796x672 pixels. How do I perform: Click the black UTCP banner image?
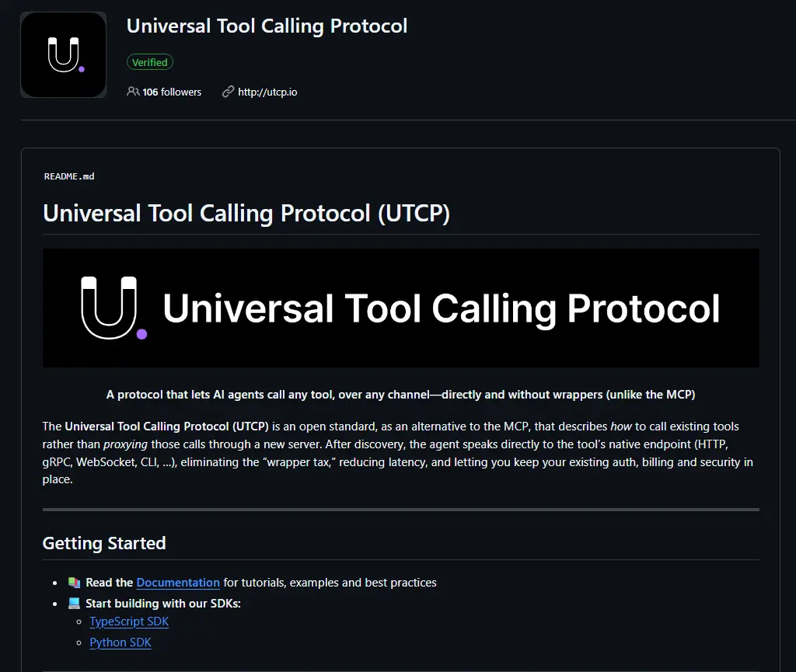pos(401,308)
